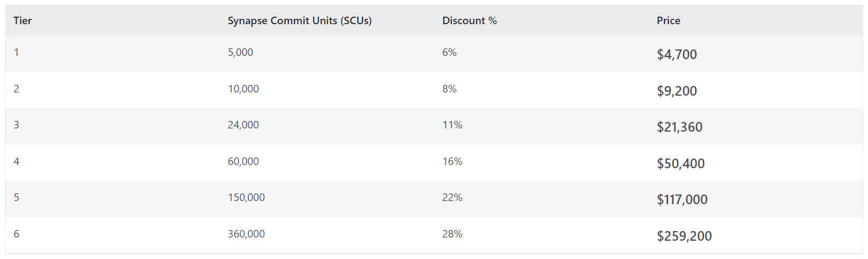
Task: Click the 11% discount value
Action: 452,125
